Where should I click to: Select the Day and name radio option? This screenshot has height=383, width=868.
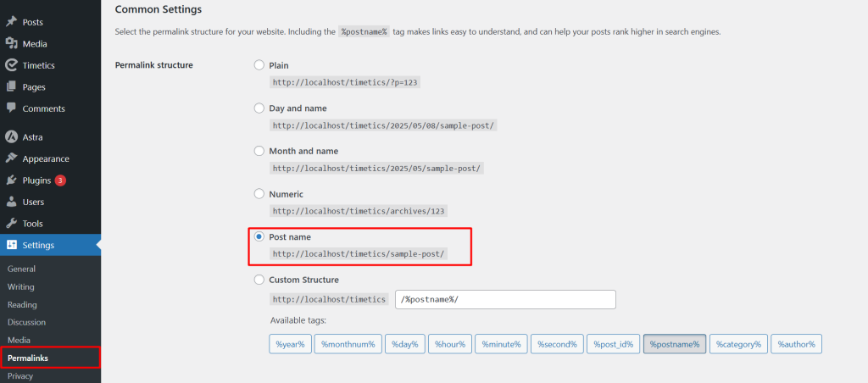[259, 108]
